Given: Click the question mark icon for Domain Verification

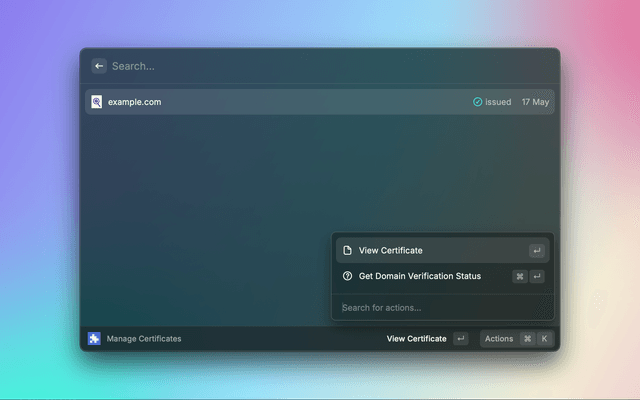Looking at the screenshot, I should click(347, 276).
